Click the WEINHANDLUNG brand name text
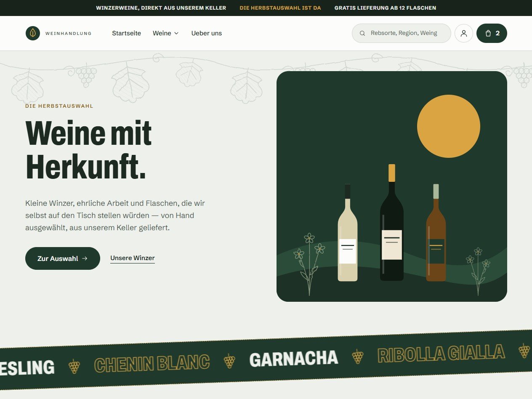 coord(68,34)
